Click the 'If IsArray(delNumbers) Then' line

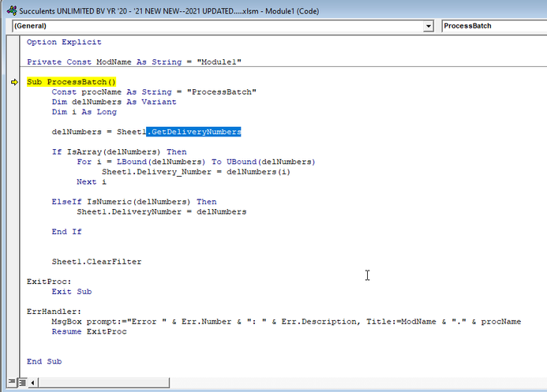119,152
